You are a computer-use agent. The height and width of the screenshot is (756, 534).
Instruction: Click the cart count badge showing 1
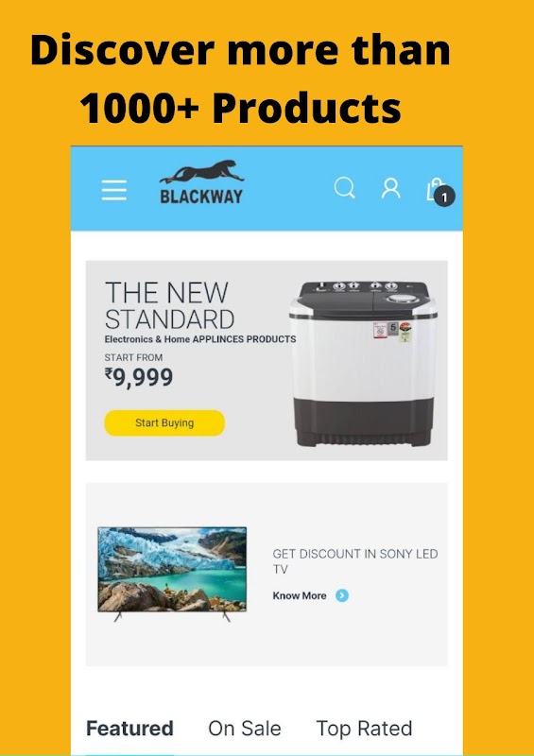pos(444,197)
